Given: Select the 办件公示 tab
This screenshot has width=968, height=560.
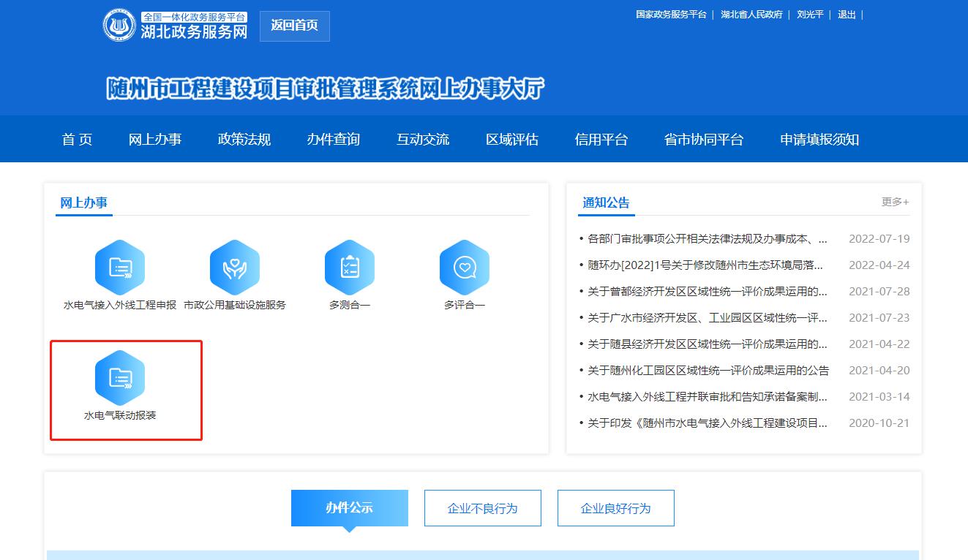Looking at the screenshot, I should click(x=349, y=508).
